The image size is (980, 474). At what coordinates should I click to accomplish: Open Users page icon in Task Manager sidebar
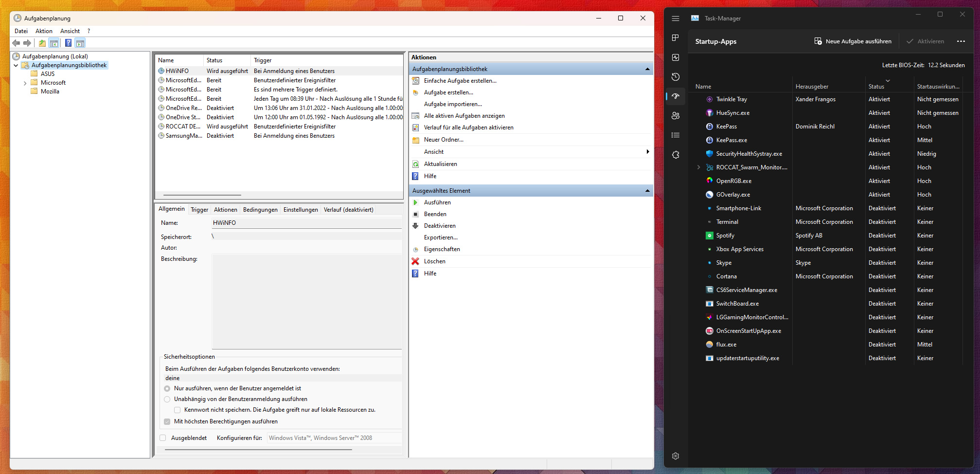click(x=676, y=116)
